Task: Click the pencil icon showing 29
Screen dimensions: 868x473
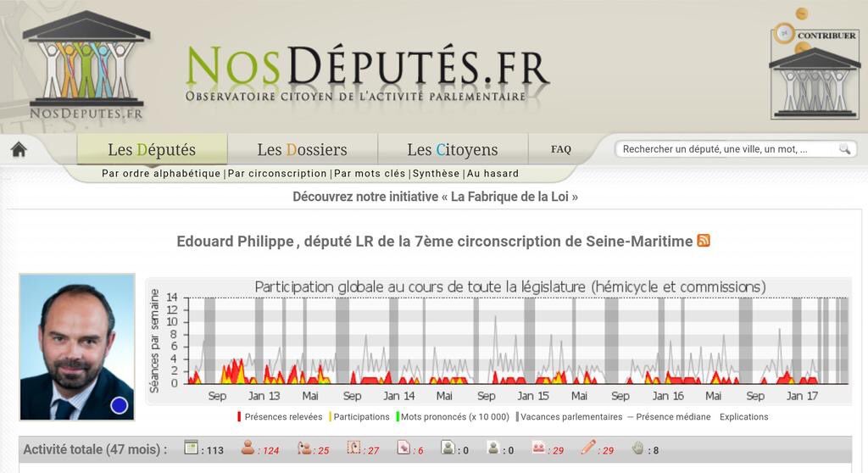Action: [x=588, y=447]
